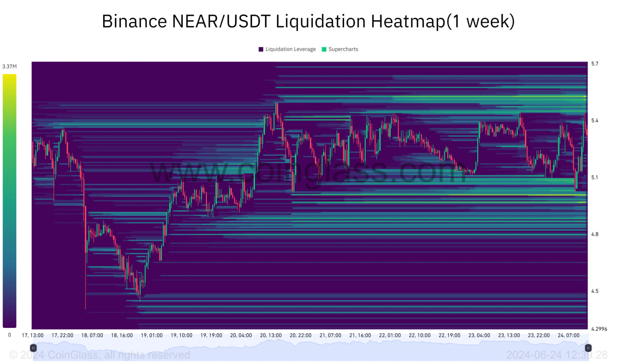This screenshot has width=617, height=364.
Task: Click the 19, 01:00 time axis label
Action: [x=151, y=335]
